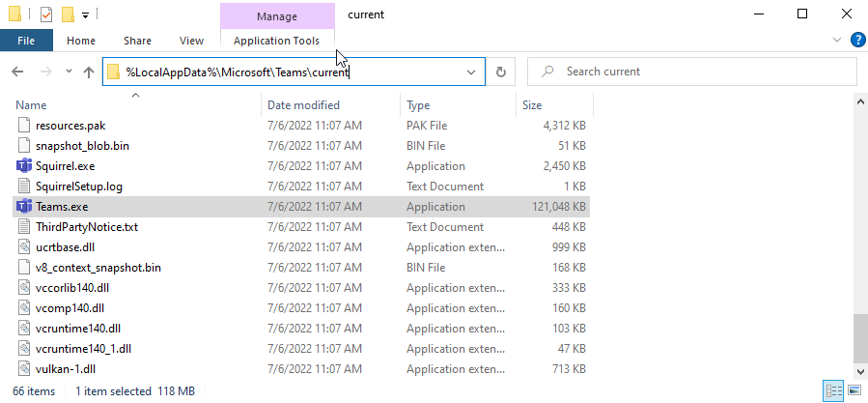Click the SquirrelSetup.log document icon
Viewport: 868px width, 403px height.
coord(23,187)
